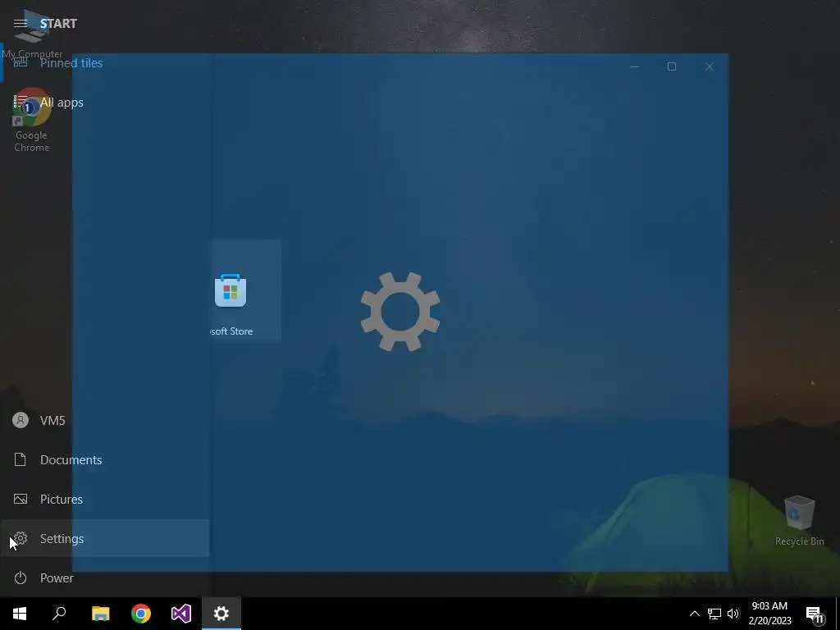This screenshot has width=840, height=630.
Task: Click the VM5 user avatar icon
Action: (21, 421)
